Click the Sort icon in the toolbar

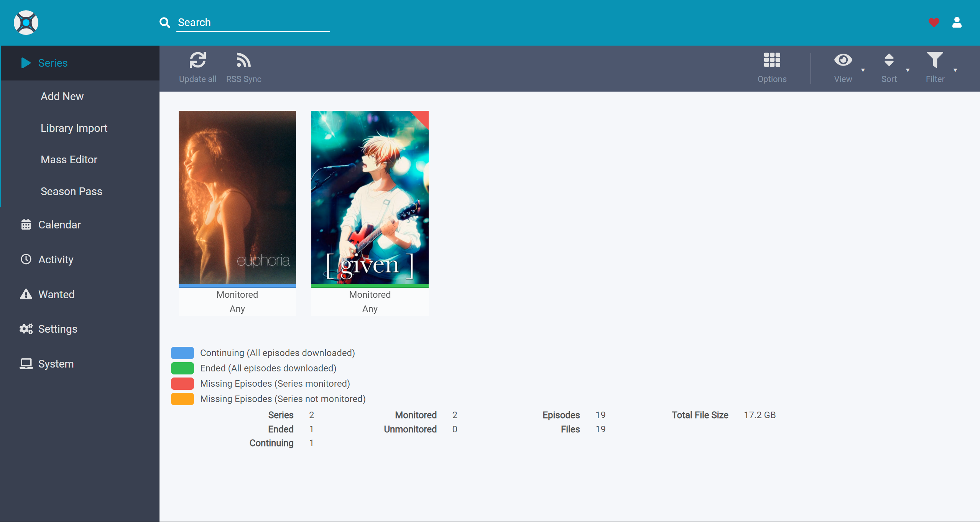(x=889, y=60)
